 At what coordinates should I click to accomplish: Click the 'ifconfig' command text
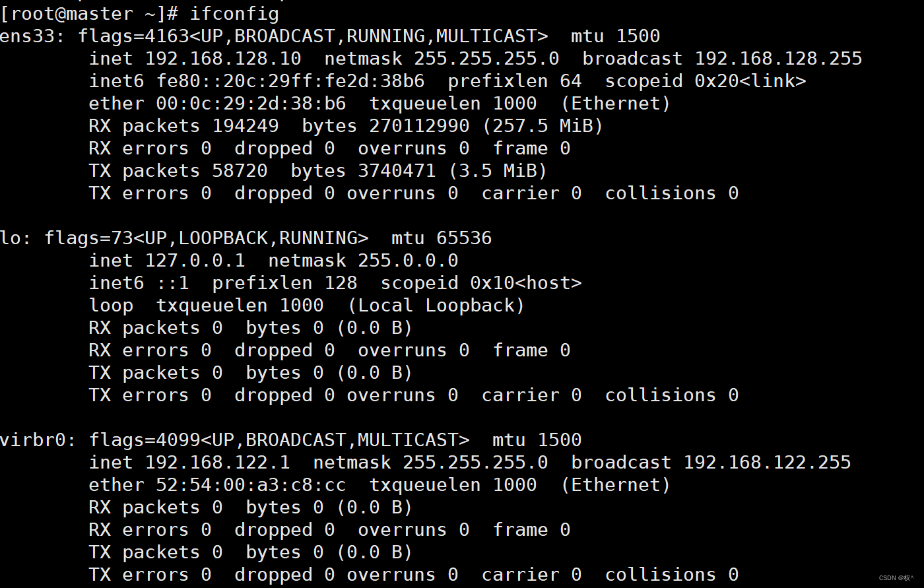(234, 13)
